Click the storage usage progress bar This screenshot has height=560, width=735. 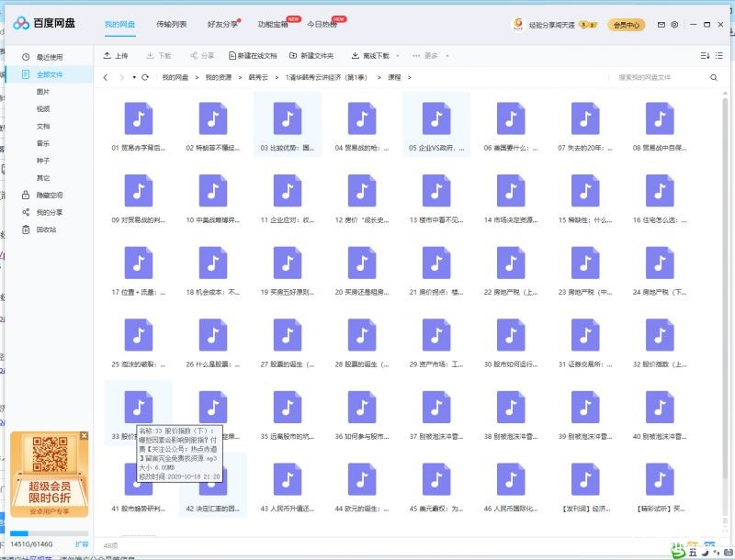(x=50, y=533)
